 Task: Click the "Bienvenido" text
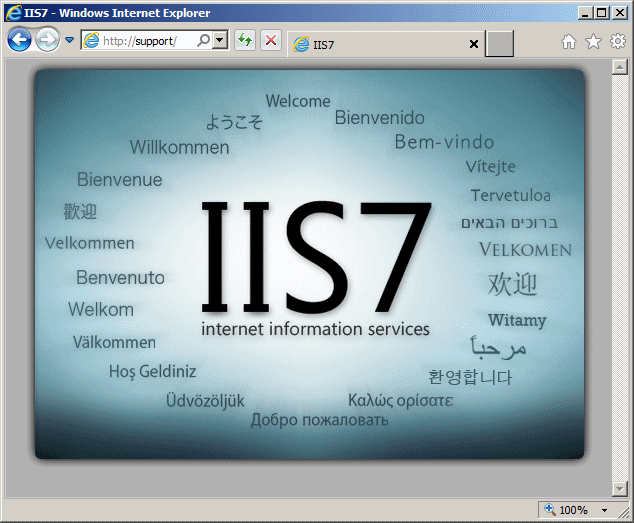pos(380,118)
